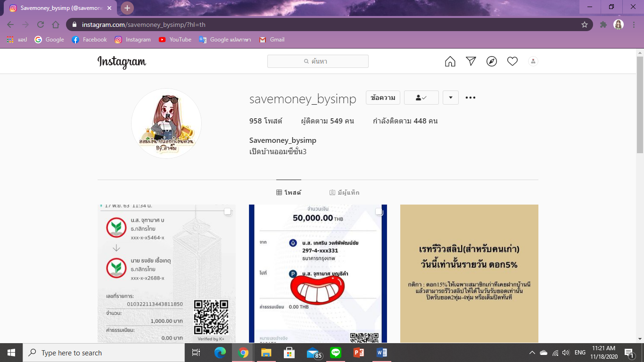This screenshot has height=362, width=644.
Task: Select the โพสต์ posts tab
Action: tap(289, 192)
